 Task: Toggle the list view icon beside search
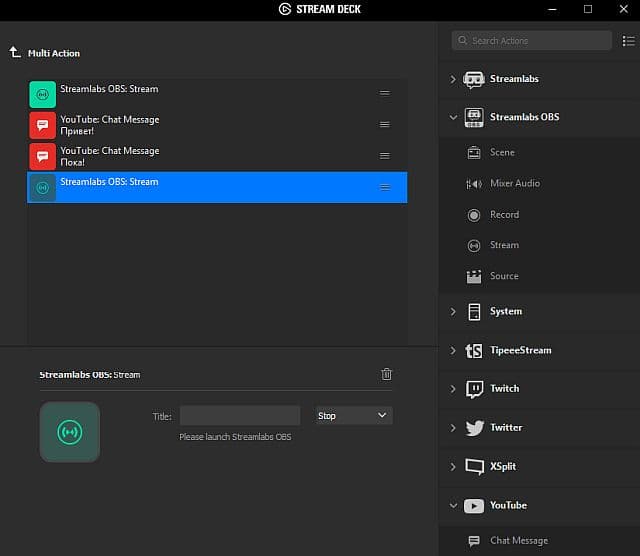pyautogui.click(x=626, y=41)
